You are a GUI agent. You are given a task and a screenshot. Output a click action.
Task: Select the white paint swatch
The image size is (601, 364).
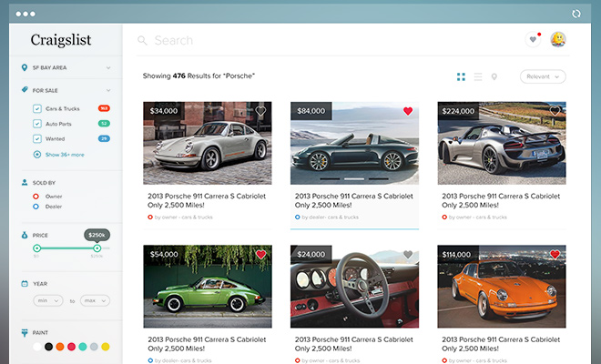tap(37, 347)
